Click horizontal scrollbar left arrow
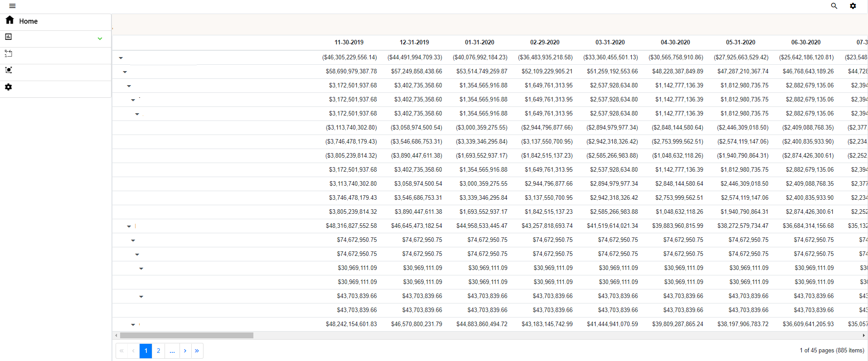This screenshot has height=361, width=868. [116, 336]
